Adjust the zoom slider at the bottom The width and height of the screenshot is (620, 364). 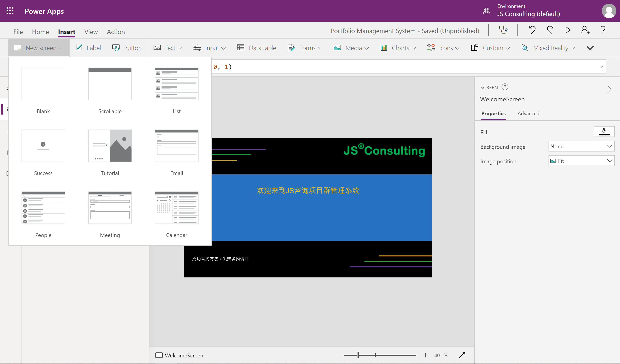[x=358, y=355]
